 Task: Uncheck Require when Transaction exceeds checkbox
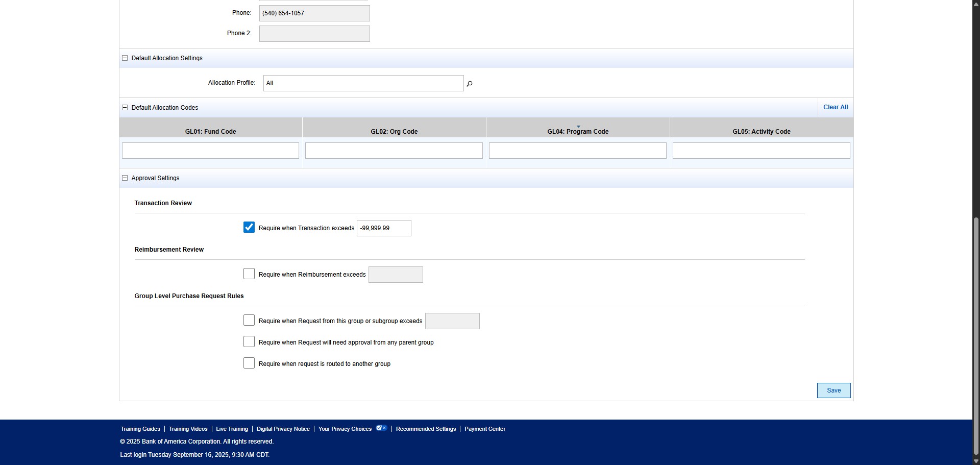click(x=249, y=228)
